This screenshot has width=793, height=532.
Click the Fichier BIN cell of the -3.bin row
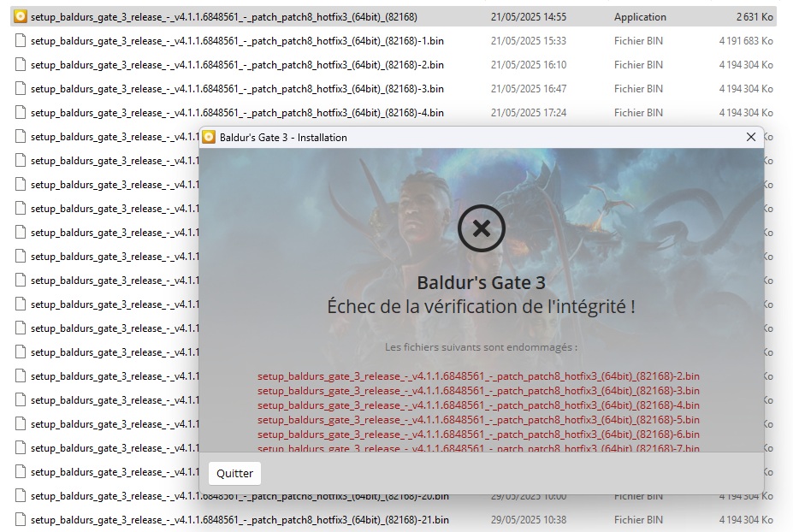point(638,88)
